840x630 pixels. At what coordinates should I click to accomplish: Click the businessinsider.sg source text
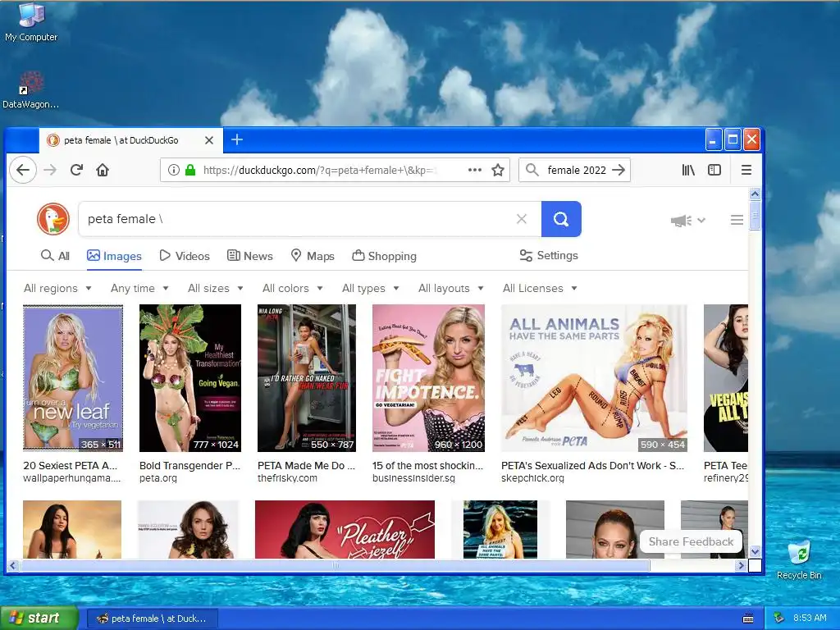[x=413, y=478]
